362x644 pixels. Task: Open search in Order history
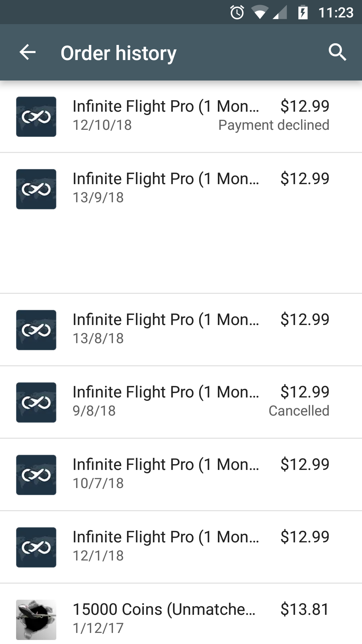coord(337,52)
